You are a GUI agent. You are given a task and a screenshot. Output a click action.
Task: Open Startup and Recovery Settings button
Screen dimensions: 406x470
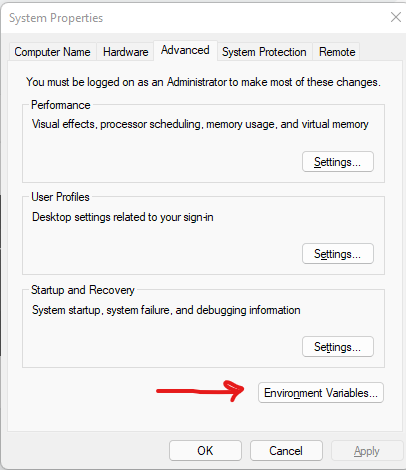[338, 347]
